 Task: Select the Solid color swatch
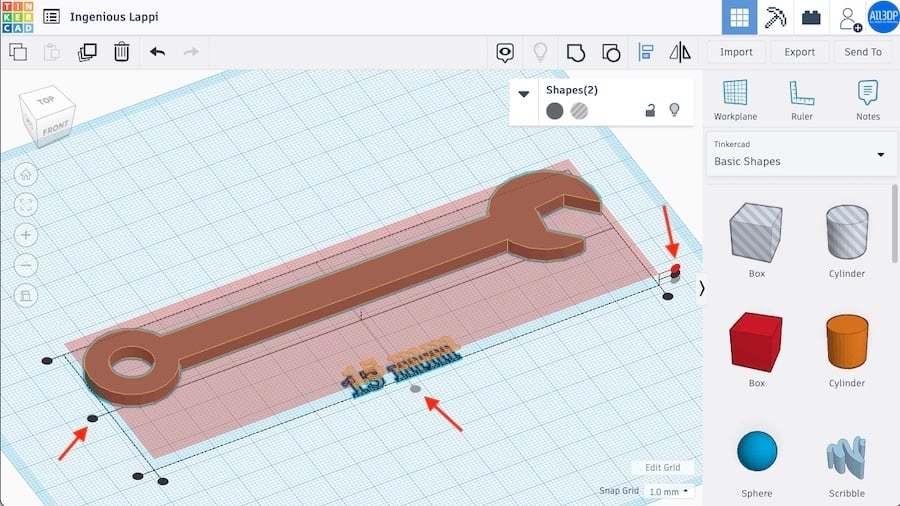pyautogui.click(x=554, y=111)
